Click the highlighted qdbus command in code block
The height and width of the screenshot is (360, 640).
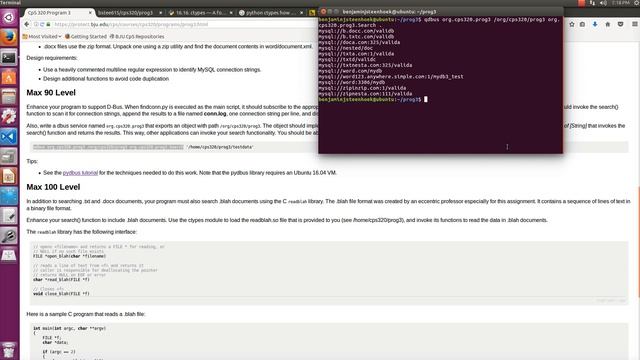108,147
